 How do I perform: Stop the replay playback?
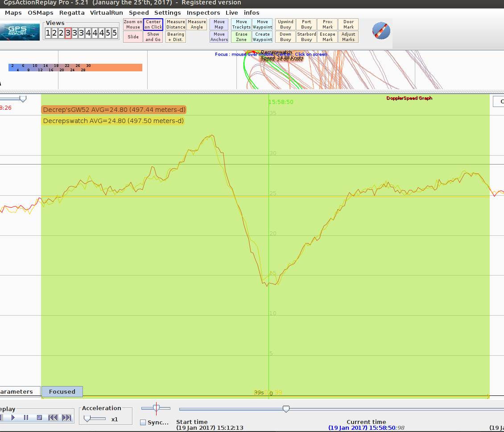(x=39, y=418)
